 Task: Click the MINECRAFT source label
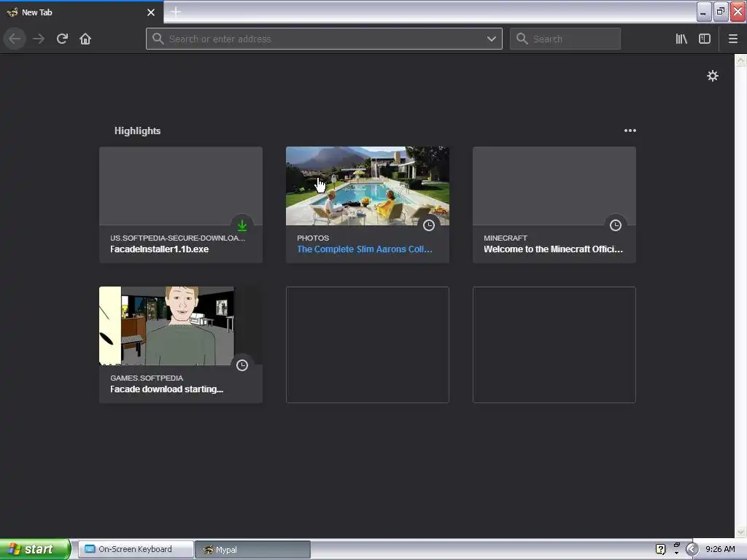point(506,238)
